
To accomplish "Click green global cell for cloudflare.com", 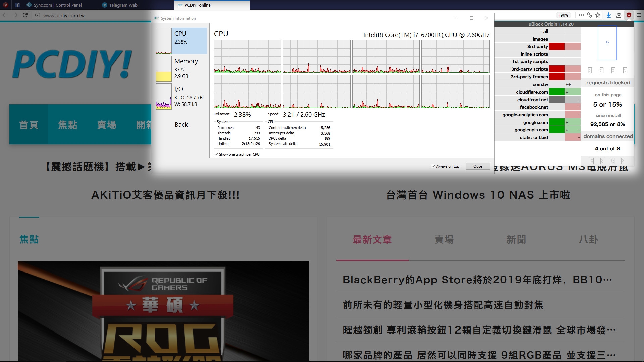I will (x=556, y=92).
